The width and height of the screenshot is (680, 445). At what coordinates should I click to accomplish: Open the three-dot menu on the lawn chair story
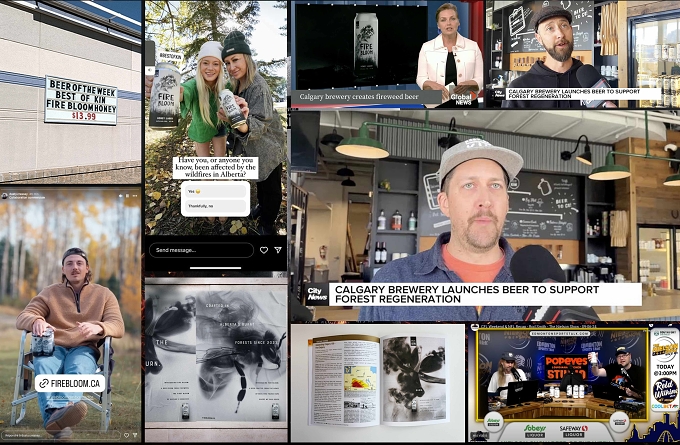[135, 196]
